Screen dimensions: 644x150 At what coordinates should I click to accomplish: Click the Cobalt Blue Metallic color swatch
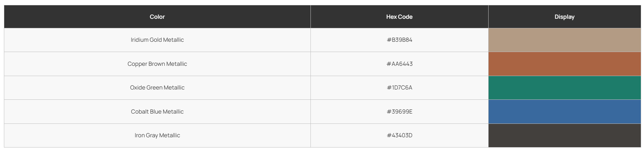(x=565, y=112)
